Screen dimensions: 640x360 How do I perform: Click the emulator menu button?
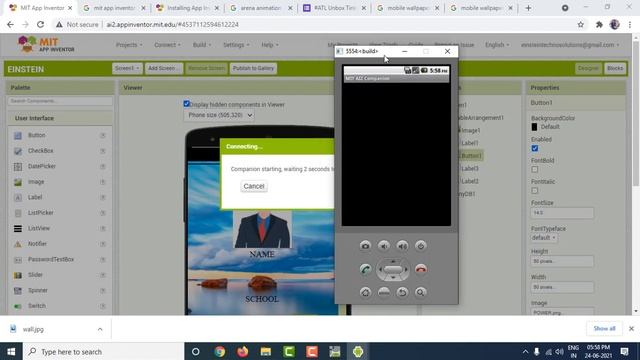(x=384, y=292)
